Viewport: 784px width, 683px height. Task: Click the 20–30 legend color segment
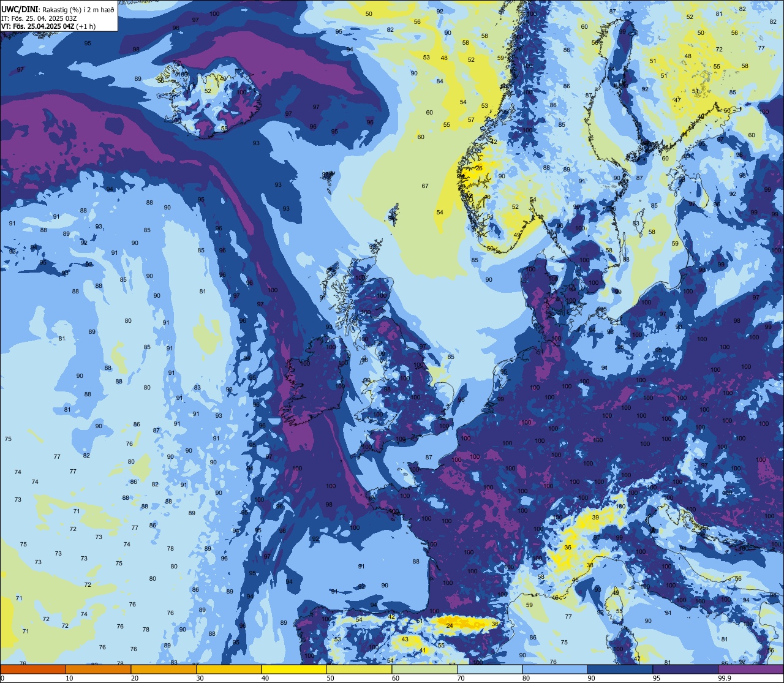(164, 669)
